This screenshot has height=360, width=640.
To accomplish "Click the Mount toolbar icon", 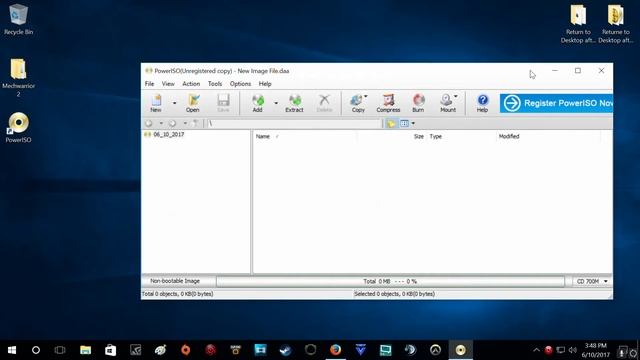I will point(448,103).
